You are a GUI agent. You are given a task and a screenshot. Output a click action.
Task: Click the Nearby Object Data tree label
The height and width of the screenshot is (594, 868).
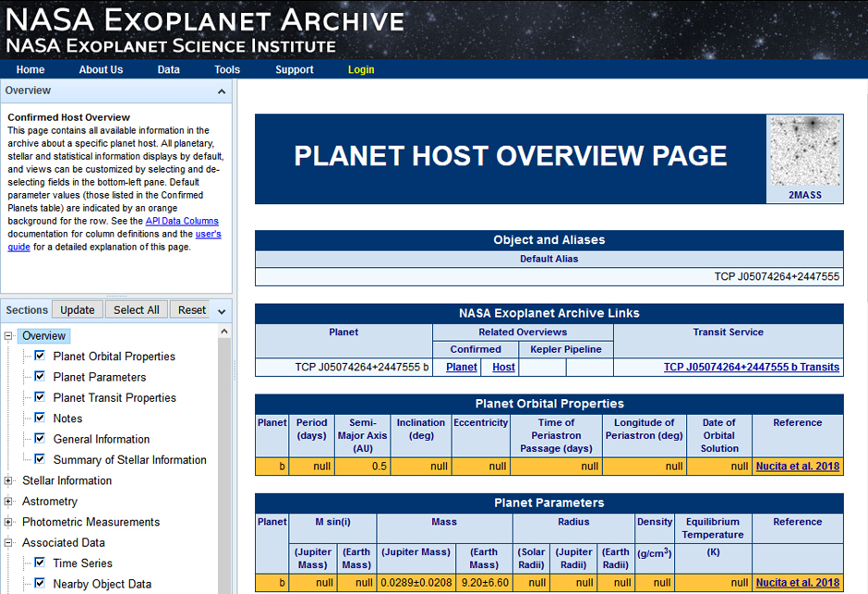(x=102, y=584)
